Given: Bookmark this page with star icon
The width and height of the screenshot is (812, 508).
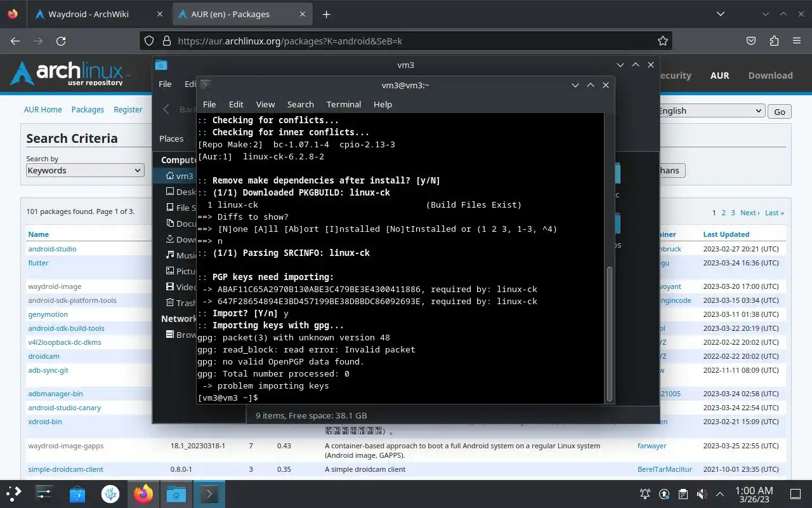Looking at the screenshot, I should click(663, 41).
